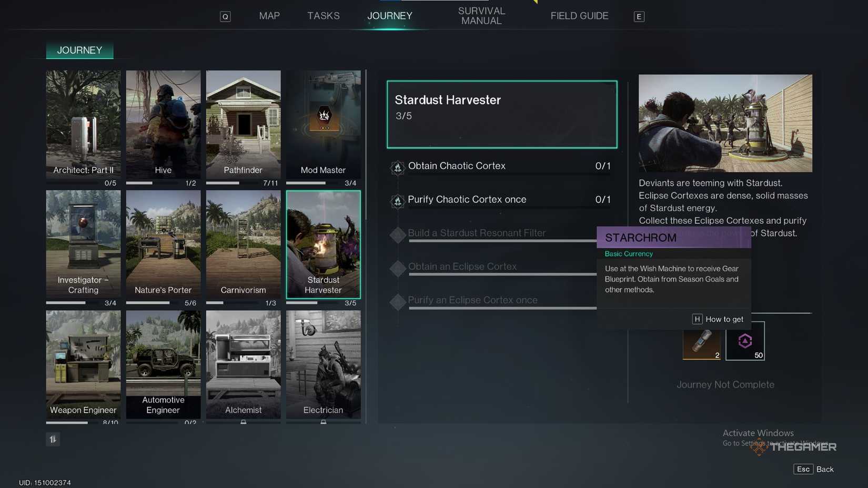The height and width of the screenshot is (488, 868).
Task: Click the How to get button
Action: [718, 319]
